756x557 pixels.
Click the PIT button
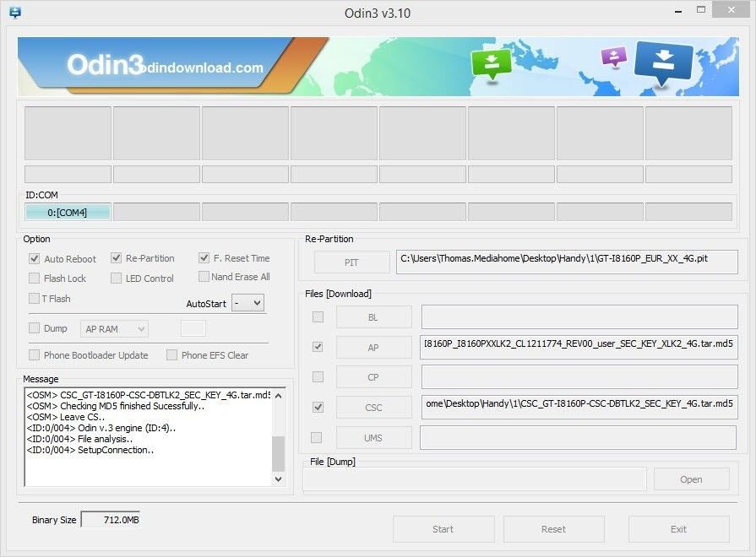351,262
